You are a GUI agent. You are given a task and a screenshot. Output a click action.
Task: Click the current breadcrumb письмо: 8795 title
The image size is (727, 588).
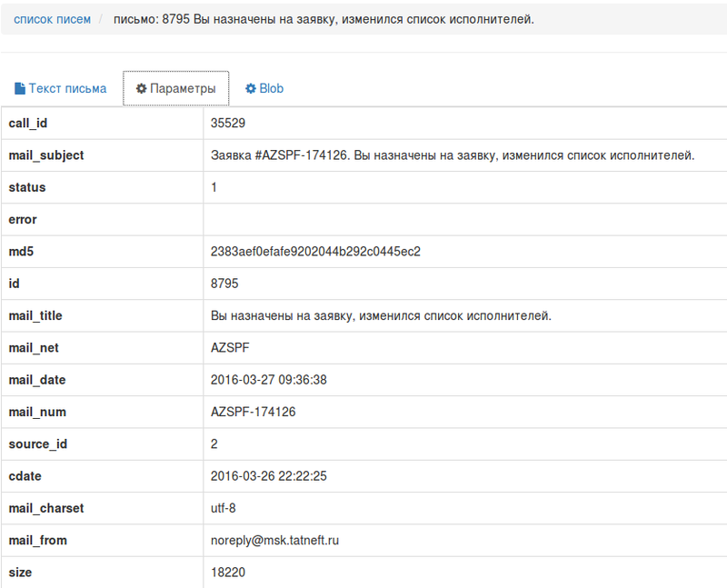(324, 19)
